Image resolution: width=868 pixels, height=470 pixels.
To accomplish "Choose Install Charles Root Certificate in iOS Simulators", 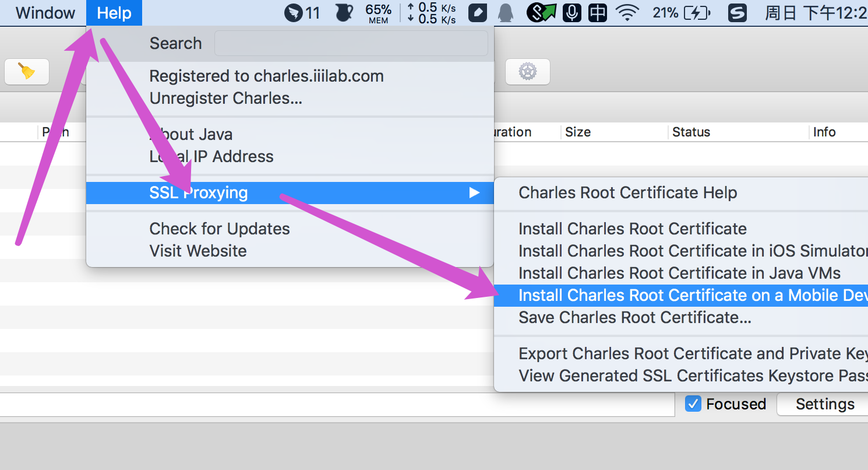I will tap(681, 251).
